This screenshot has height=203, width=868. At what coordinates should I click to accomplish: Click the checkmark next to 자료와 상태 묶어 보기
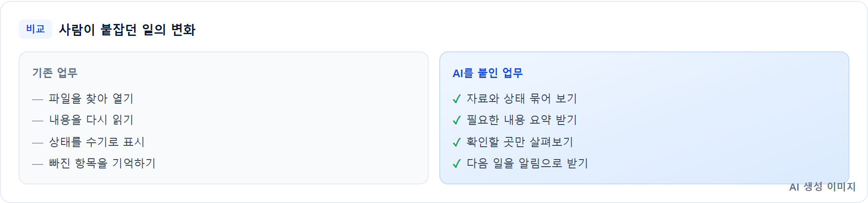tap(457, 99)
